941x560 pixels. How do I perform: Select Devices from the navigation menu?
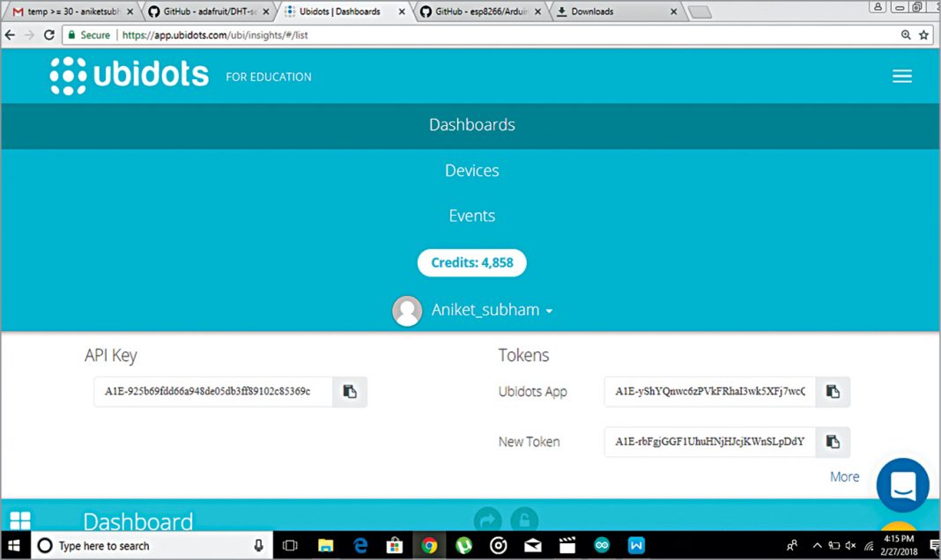pos(471,170)
